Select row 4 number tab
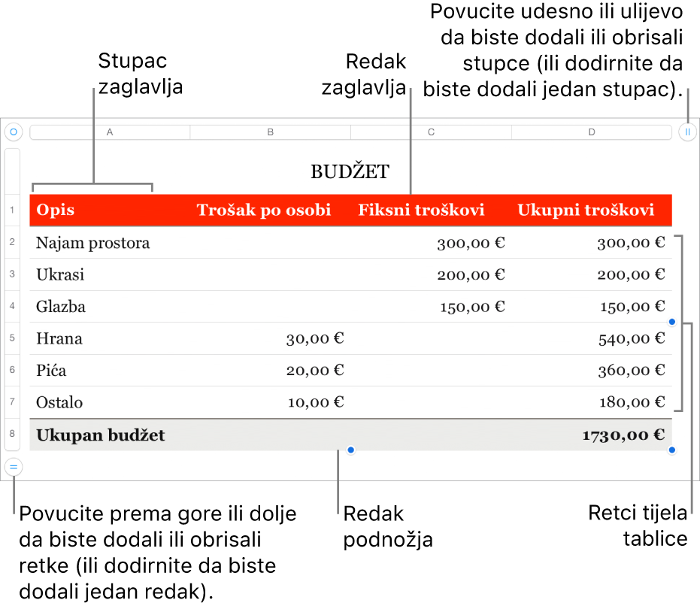The height and width of the screenshot is (612, 700). [x=12, y=306]
